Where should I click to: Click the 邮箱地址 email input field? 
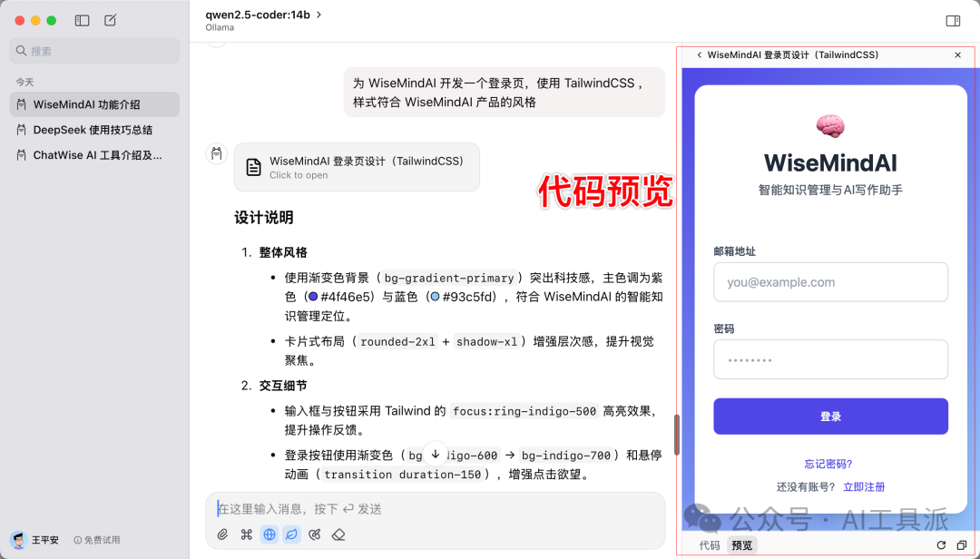pyautogui.click(x=830, y=282)
